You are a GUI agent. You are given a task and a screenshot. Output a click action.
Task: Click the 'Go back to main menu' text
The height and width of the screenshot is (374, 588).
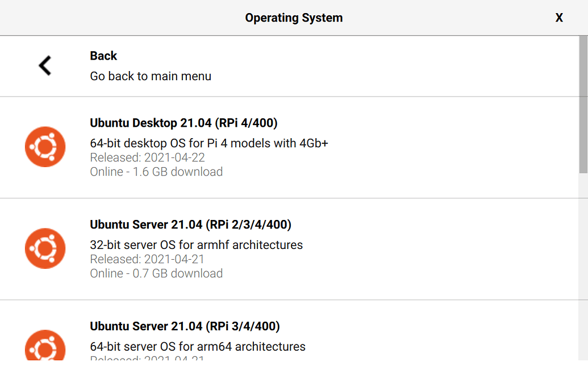[151, 76]
